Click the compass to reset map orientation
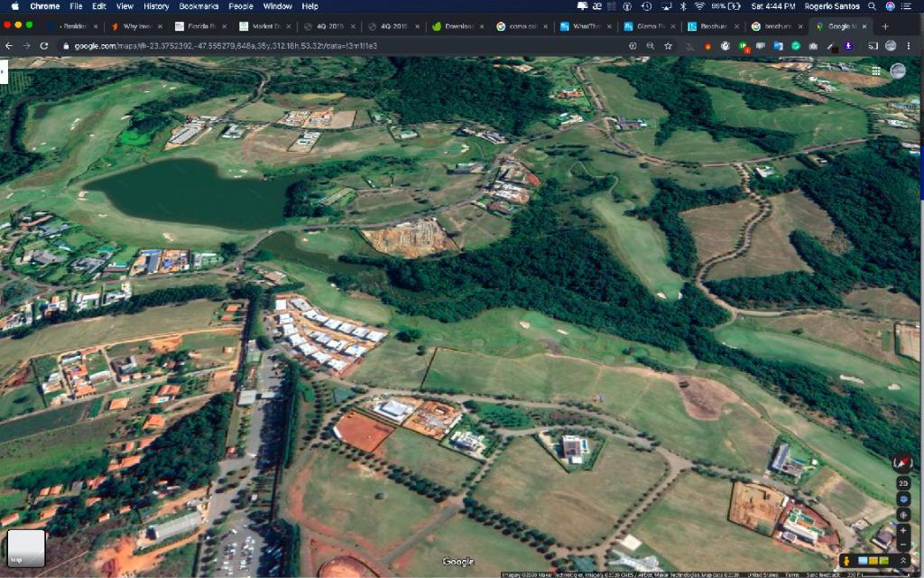 pos(902,461)
